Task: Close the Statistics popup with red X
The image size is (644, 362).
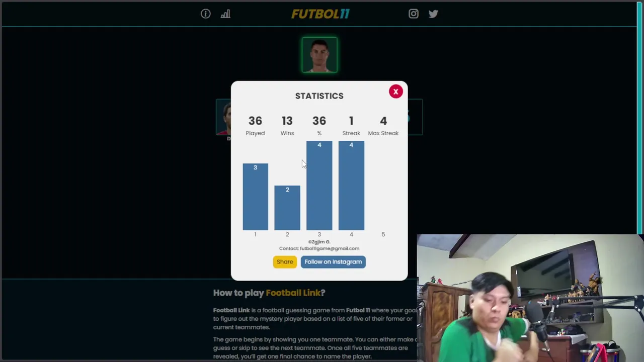Action: (395, 92)
